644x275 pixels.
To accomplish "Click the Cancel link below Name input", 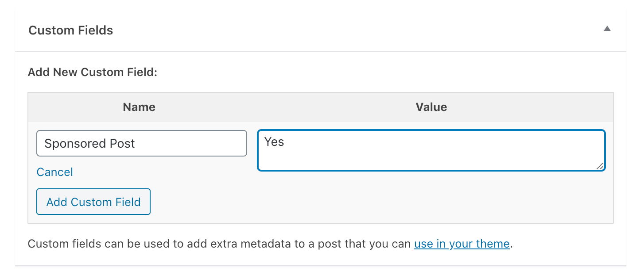I will point(54,172).
